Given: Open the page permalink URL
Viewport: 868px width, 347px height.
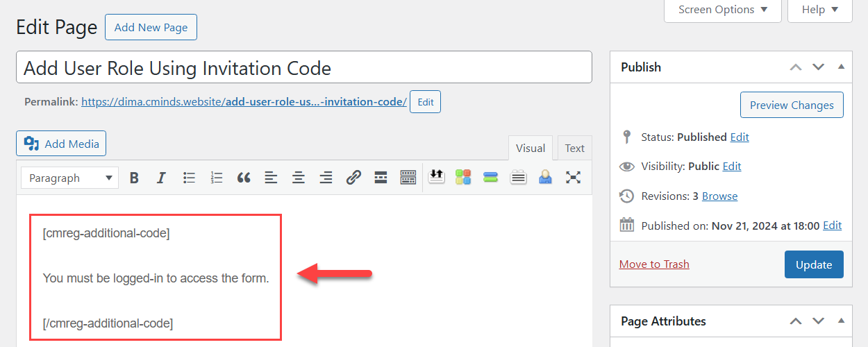Looking at the screenshot, I should (244, 101).
